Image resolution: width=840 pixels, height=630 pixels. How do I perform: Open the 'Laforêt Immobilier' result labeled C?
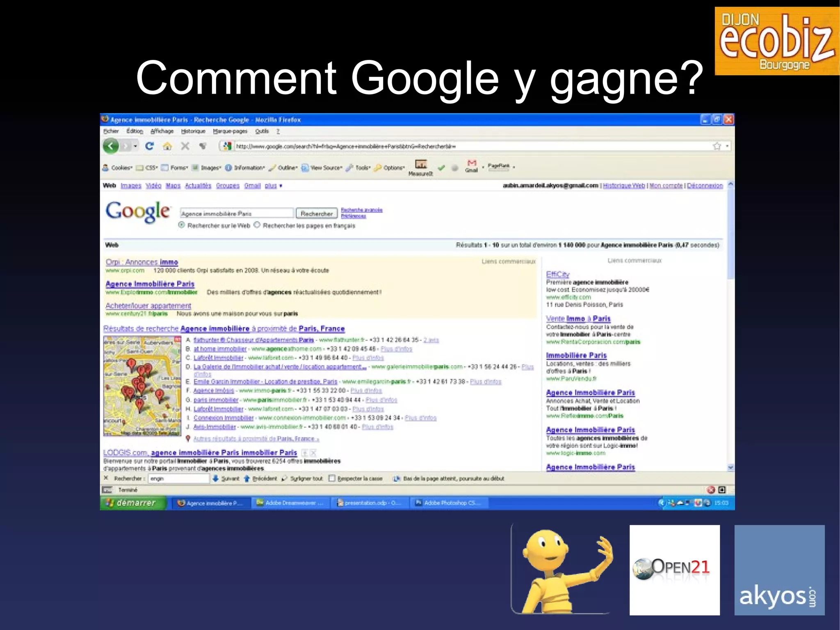[218, 357]
